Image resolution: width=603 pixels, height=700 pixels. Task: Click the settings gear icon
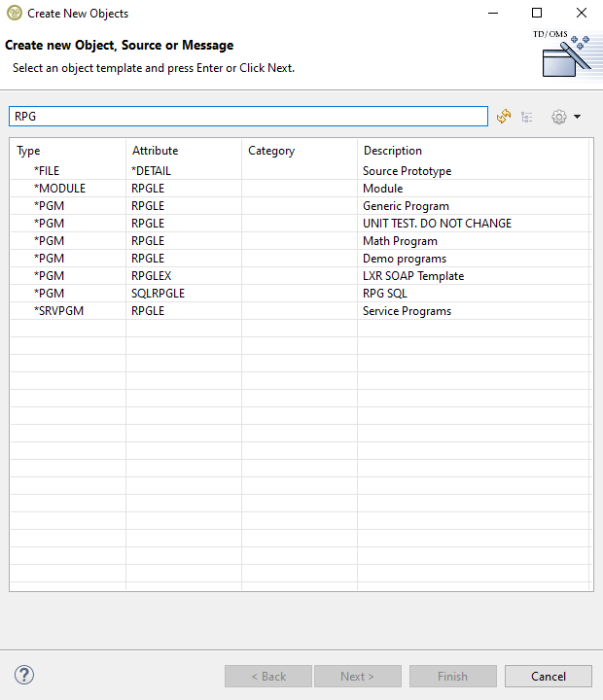click(x=558, y=117)
